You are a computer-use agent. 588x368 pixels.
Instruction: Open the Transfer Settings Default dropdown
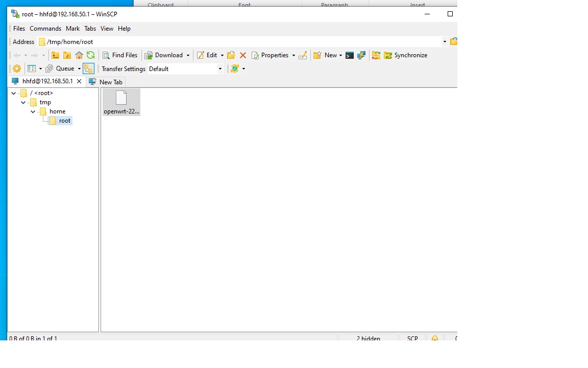219,68
